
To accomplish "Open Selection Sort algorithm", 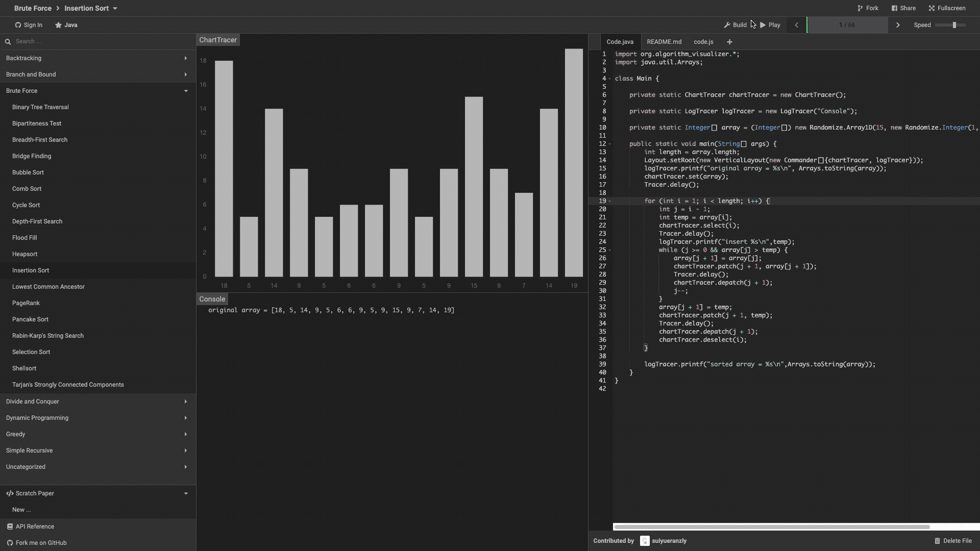I will tap(98, 352).
